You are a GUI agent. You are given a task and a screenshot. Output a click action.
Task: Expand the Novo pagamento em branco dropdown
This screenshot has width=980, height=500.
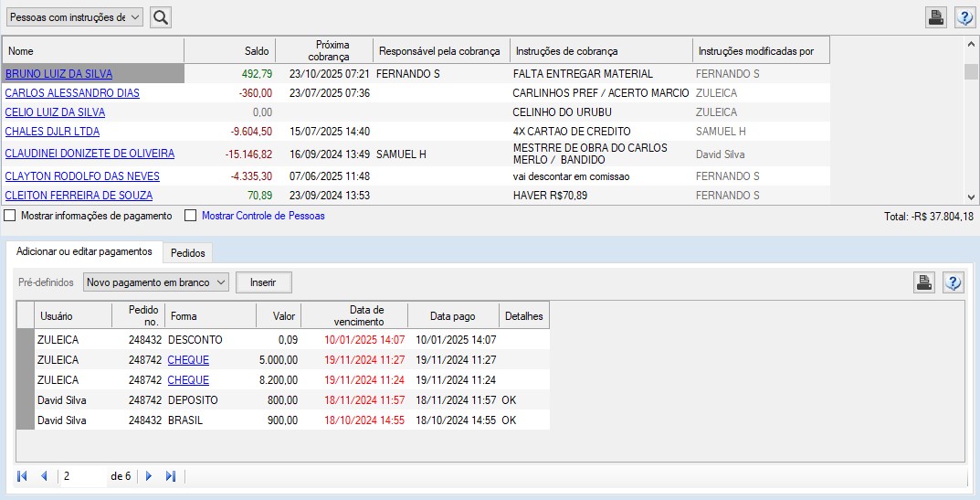click(155, 282)
